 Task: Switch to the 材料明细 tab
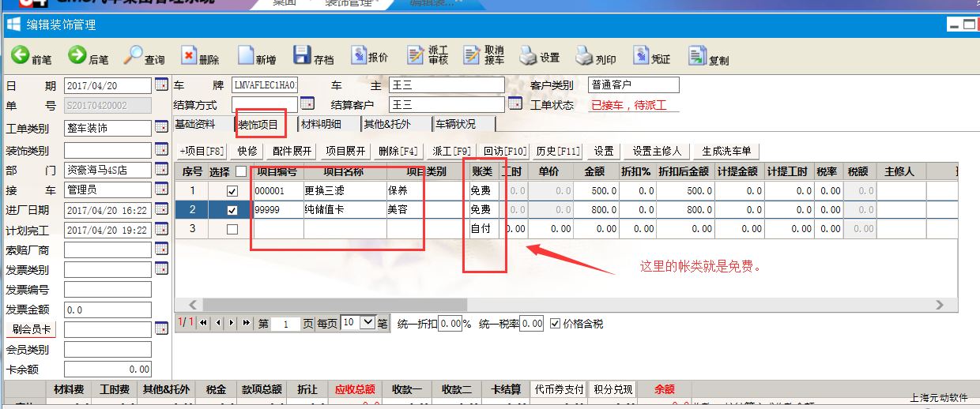click(x=321, y=124)
